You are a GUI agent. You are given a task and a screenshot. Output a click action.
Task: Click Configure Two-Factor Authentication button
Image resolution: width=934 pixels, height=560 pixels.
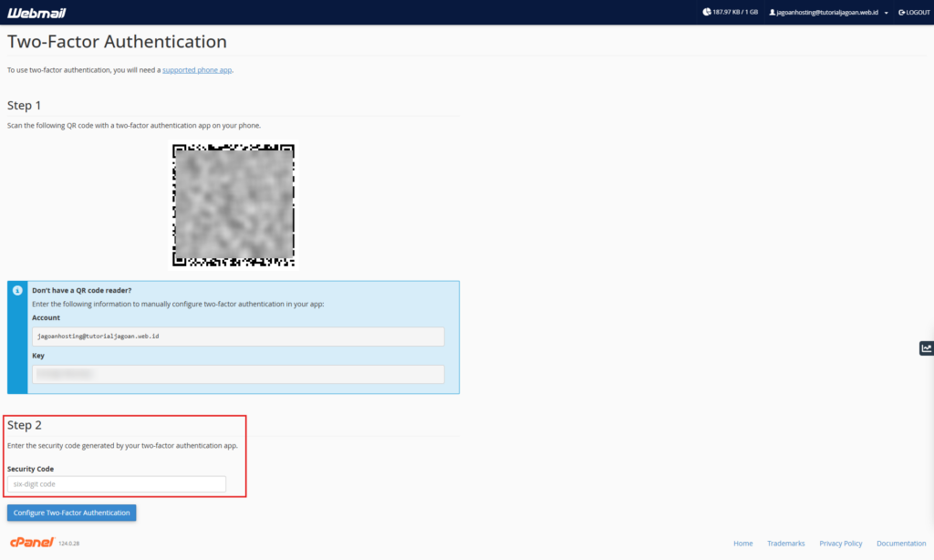coord(71,513)
